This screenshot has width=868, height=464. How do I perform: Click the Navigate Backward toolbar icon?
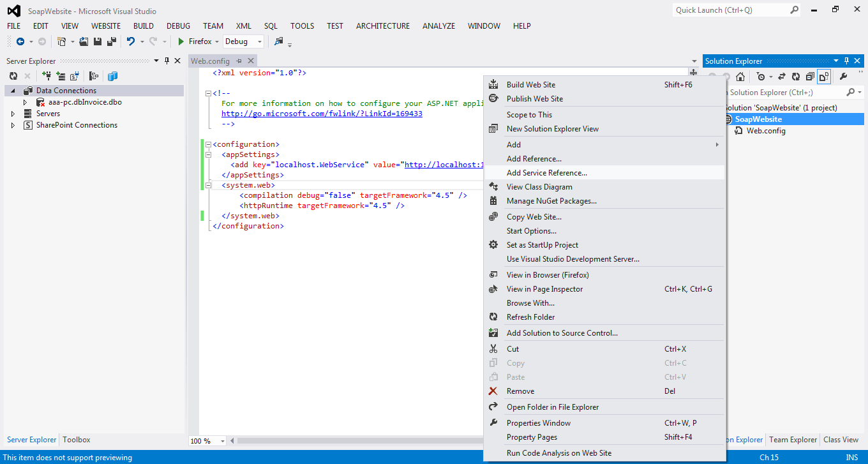[x=20, y=41]
